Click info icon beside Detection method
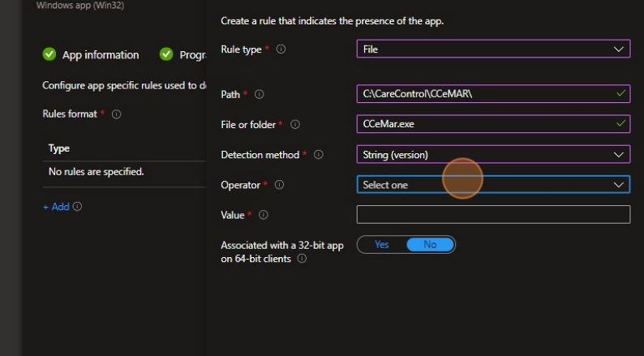The width and height of the screenshot is (644, 356). point(319,155)
